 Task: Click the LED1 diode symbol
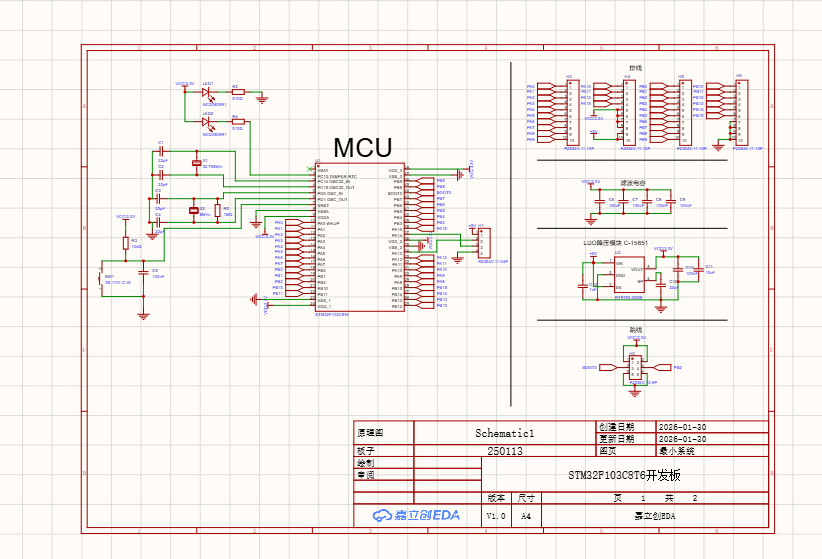pos(207,92)
